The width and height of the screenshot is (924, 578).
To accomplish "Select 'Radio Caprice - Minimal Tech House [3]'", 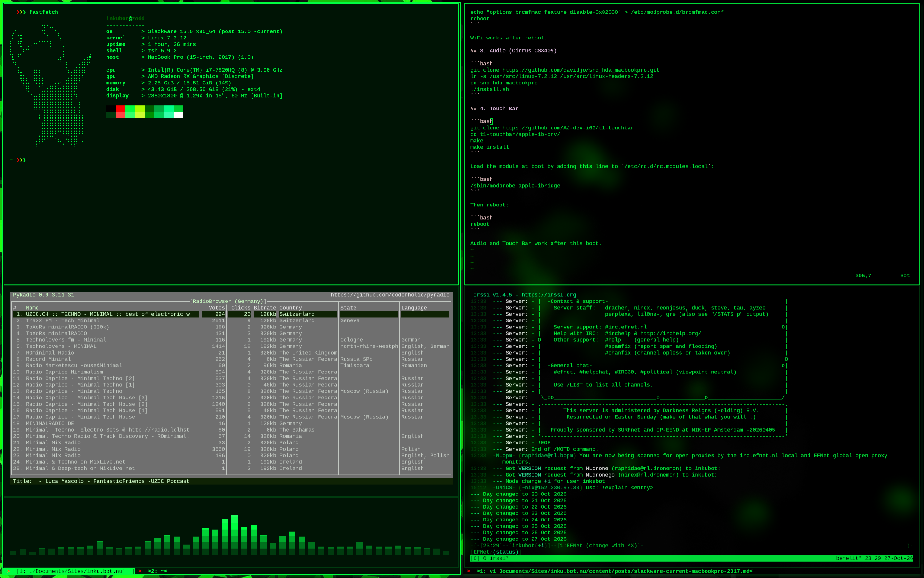I will pyautogui.click(x=231, y=398).
